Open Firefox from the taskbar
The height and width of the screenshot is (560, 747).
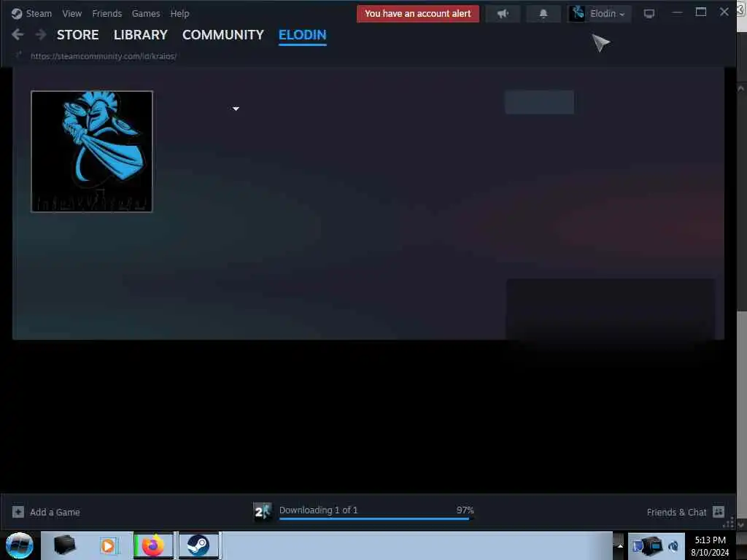pos(153,545)
